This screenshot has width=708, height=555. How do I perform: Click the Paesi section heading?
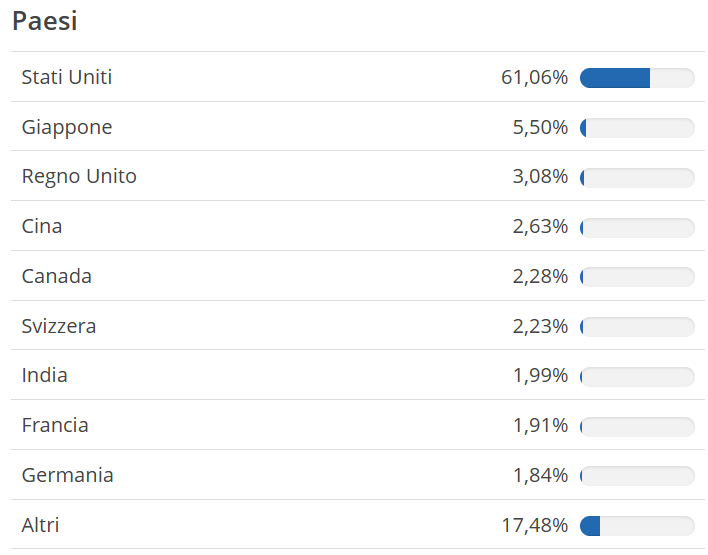pos(45,21)
